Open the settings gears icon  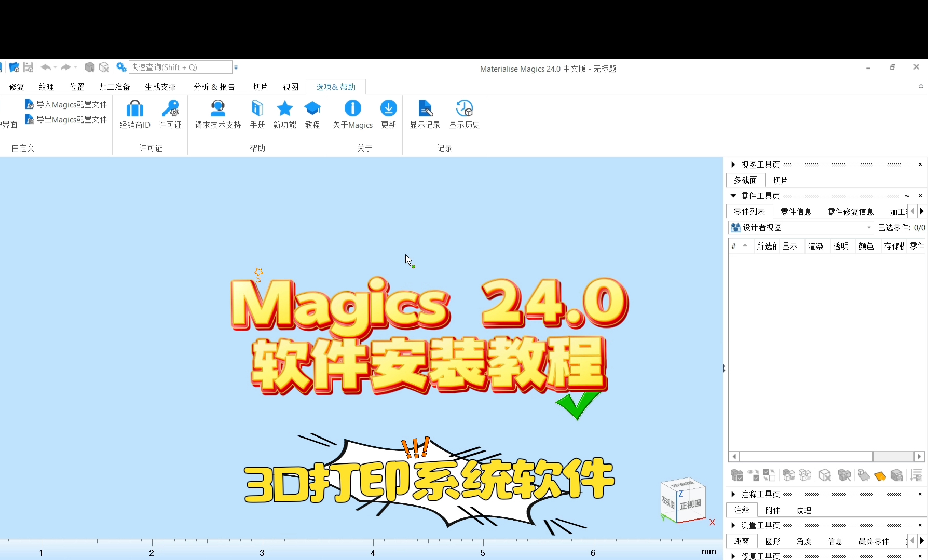click(121, 67)
